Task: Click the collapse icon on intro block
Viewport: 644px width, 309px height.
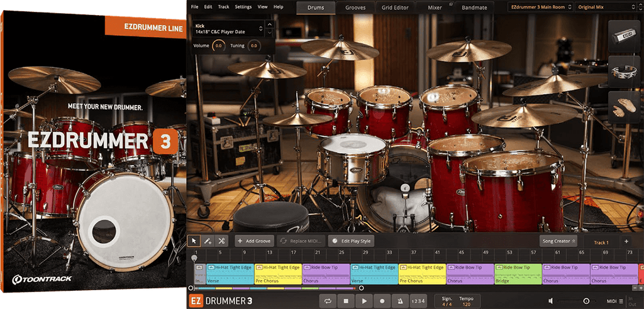Action: click(x=199, y=268)
